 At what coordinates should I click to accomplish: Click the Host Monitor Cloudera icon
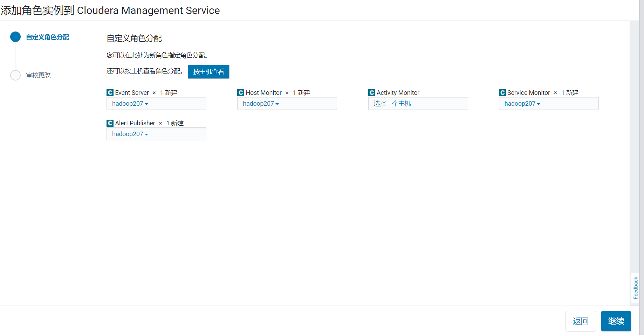pyautogui.click(x=241, y=93)
